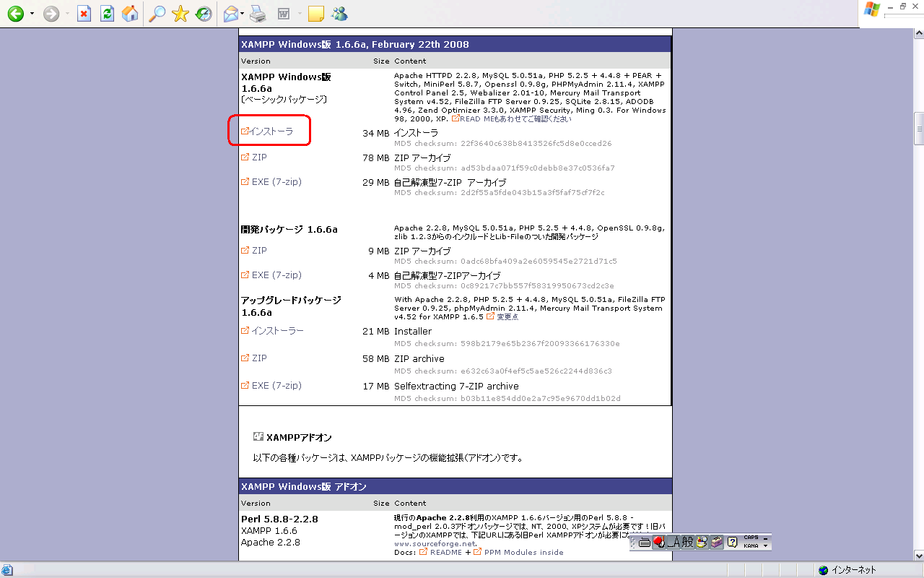Open the Perl addon README docs link
Screen dimensions: 924x578
pos(445,552)
